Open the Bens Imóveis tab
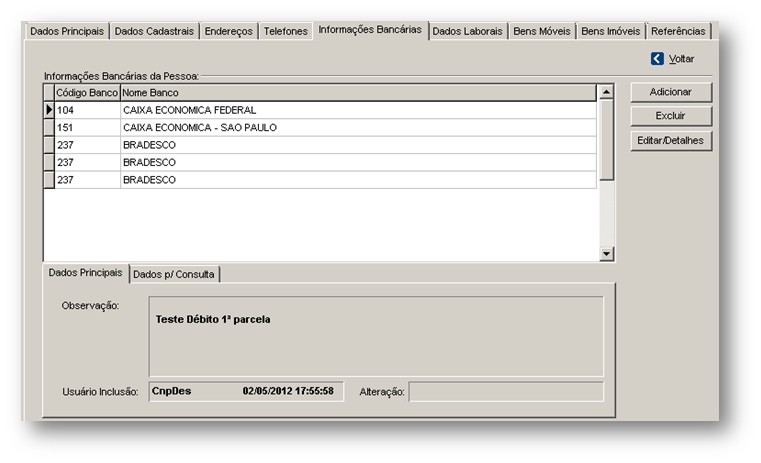The width and height of the screenshot is (761, 463). point(611,31)
